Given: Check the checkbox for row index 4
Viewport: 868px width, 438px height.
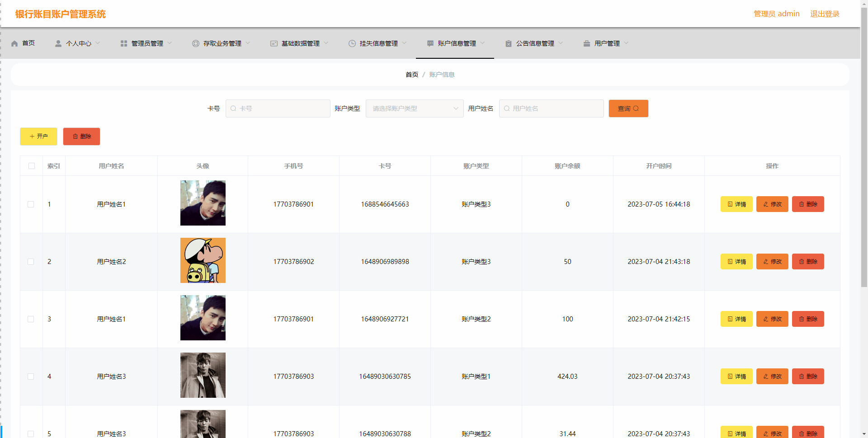Looking at the screenshot, I should point(31,377).
